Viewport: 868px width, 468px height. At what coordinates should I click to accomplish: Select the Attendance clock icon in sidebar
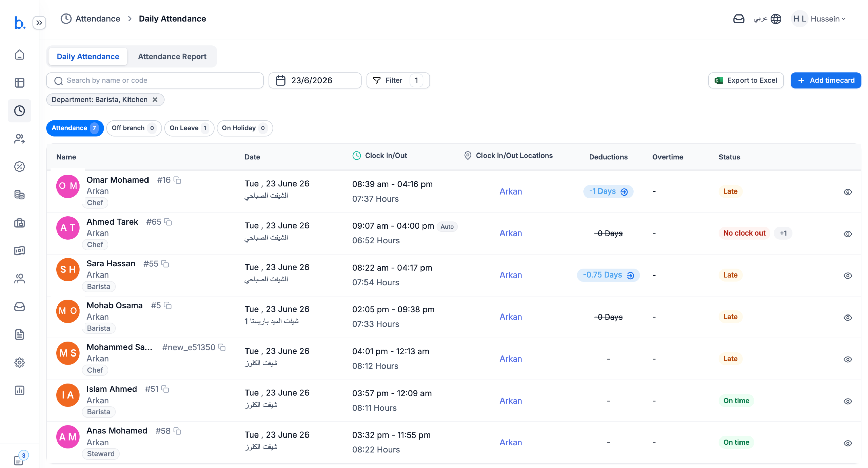point(19,111)
